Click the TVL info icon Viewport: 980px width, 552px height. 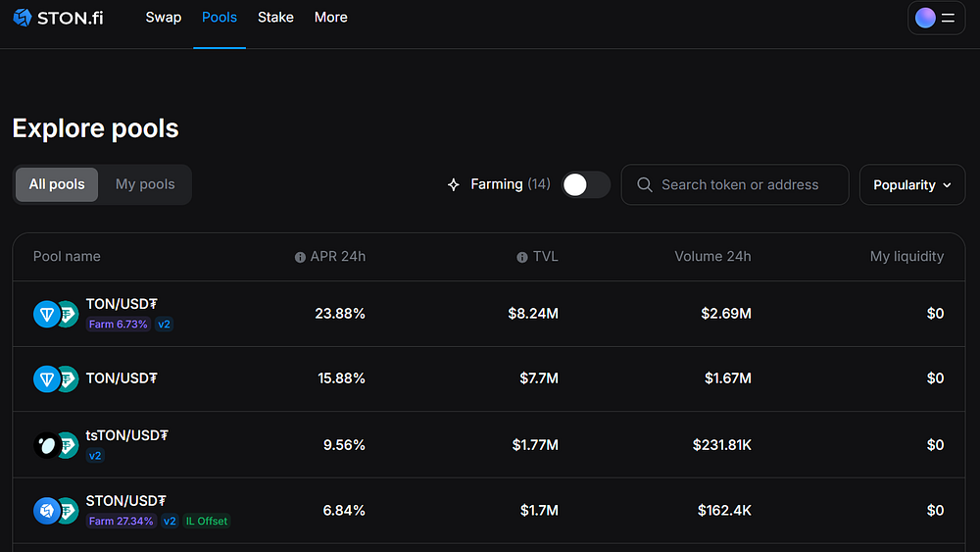(522, 258)
